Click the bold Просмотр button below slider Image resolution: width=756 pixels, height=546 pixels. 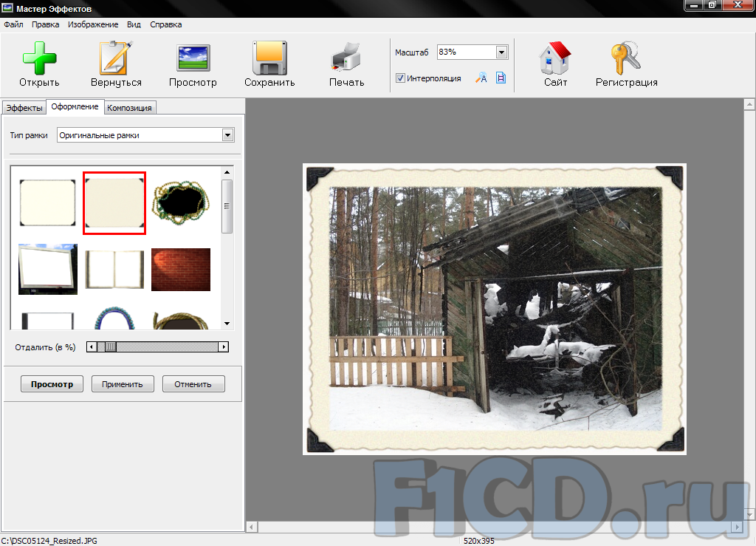coord(52,384)
